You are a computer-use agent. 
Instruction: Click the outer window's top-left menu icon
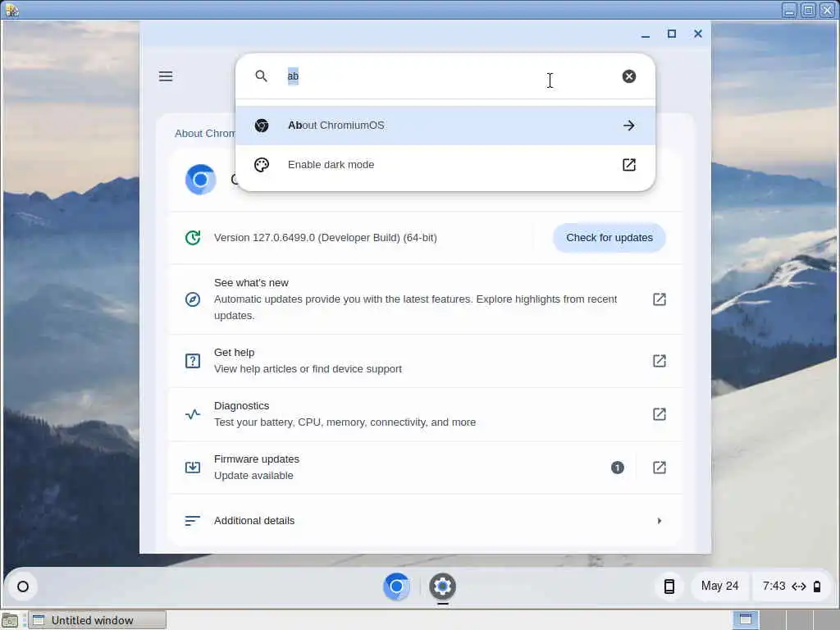[11, 10]
